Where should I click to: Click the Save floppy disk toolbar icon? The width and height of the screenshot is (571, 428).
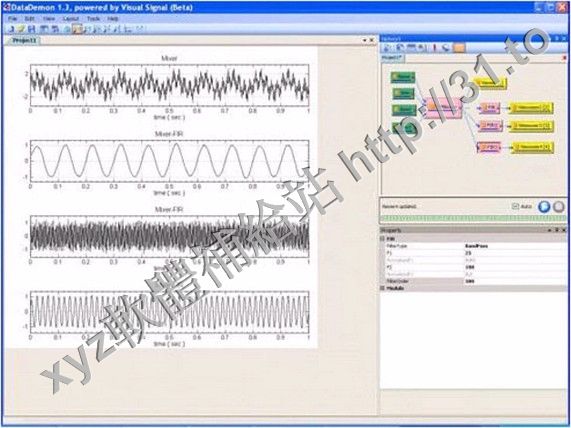[31, 29]
